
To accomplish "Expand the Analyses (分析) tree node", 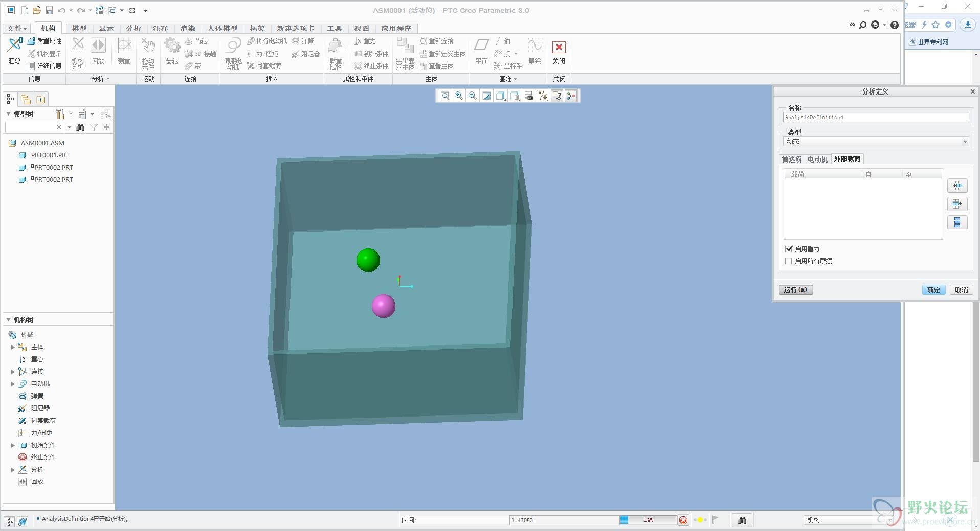I will pyautogui.click(x=13, y=470).
